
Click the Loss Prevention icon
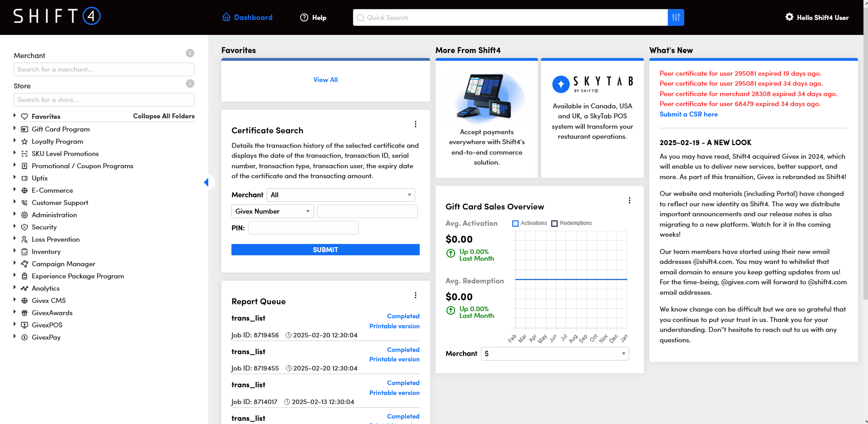click(x=25, y=239)
